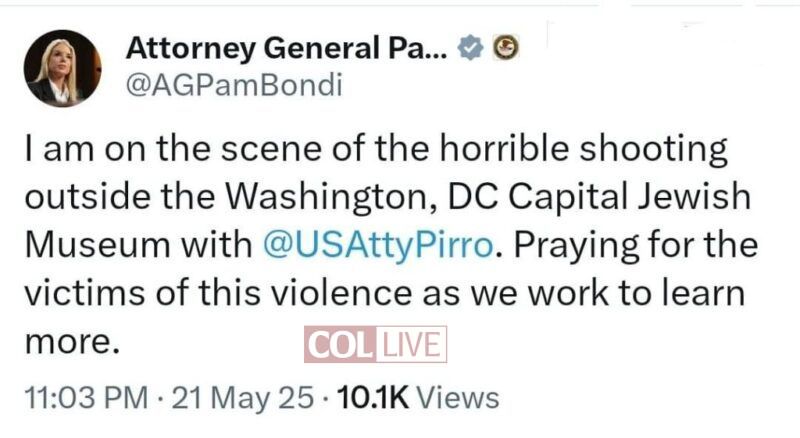Open the Attorney General display name
Viewport: 800px width, 438px height.
(286, 47)
